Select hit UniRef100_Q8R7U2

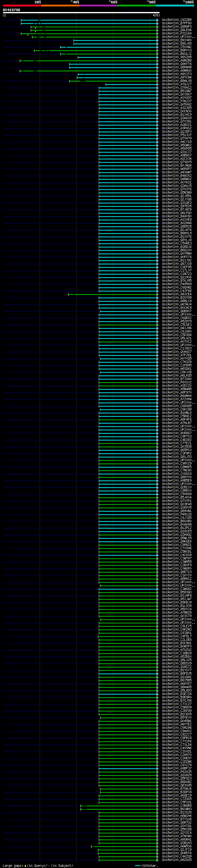(177, 822)
